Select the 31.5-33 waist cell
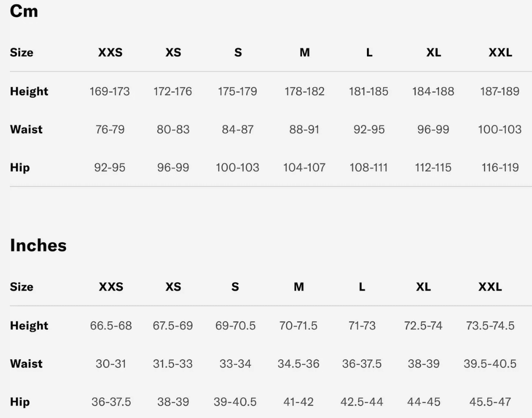The image size is (532, 418). [x=172, y=364]
